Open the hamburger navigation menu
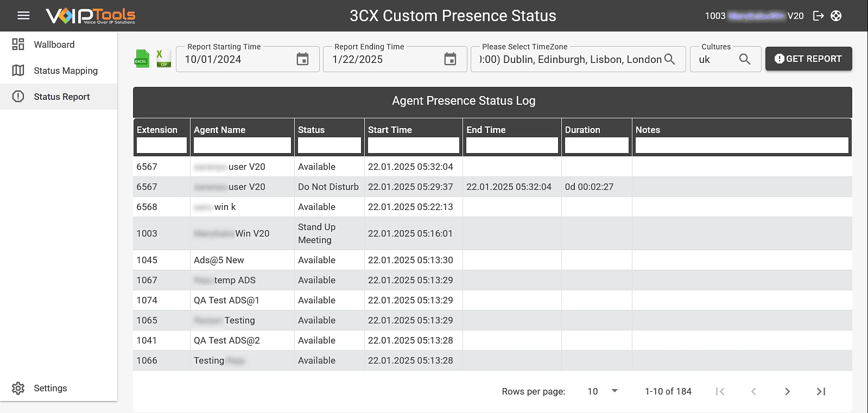The width and height of the screenshot is (868, 413). 23,16
